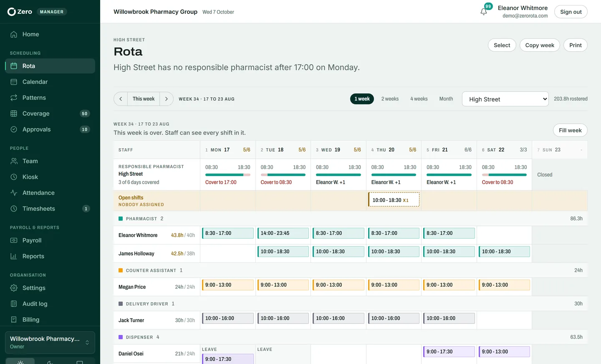This screenshot has height=364, width=601.
Task: Click the This week button
Action: (144, 99)
